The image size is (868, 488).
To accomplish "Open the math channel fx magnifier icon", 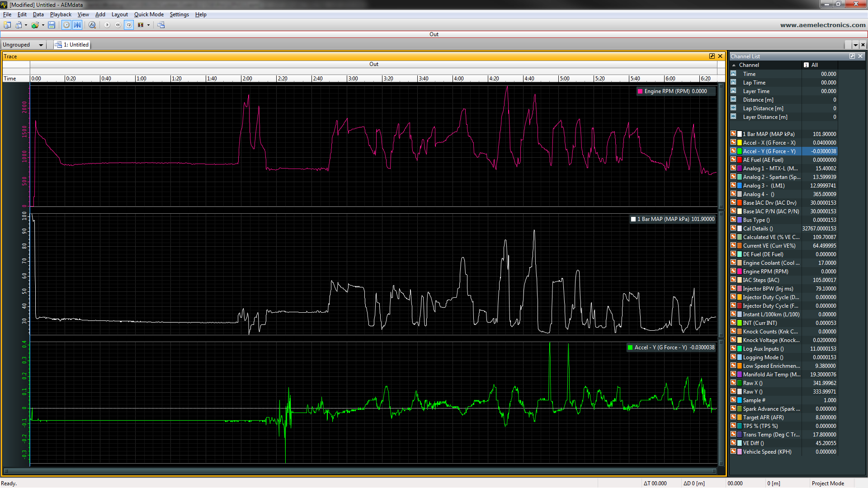I will coord(92,25).
